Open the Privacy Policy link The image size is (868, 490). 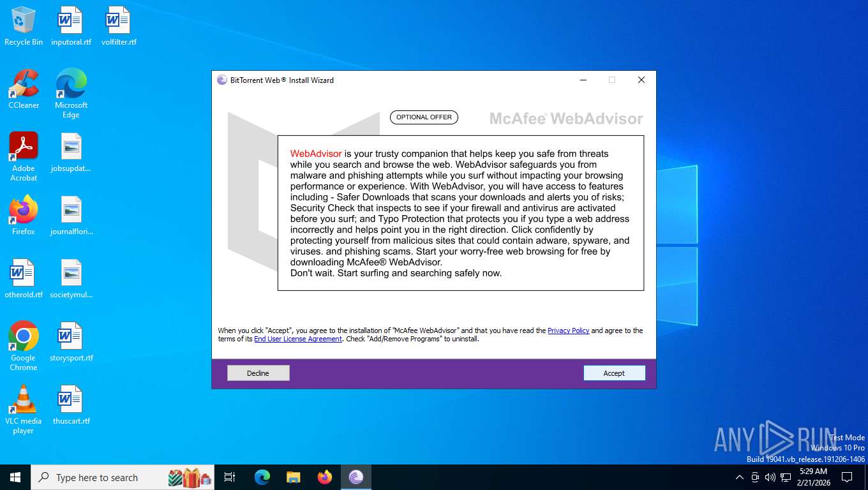(x=568, y=330)
